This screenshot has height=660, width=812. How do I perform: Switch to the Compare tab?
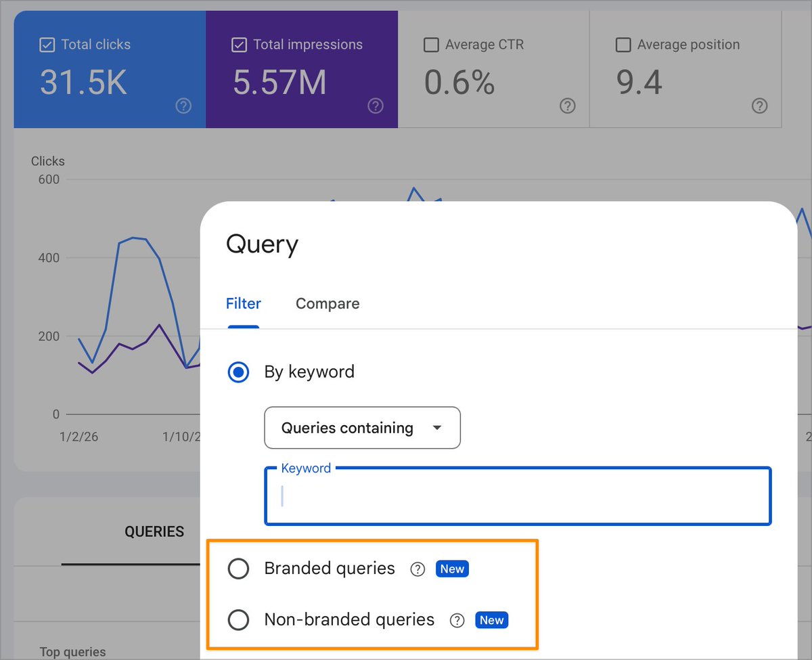pos(328,304)
